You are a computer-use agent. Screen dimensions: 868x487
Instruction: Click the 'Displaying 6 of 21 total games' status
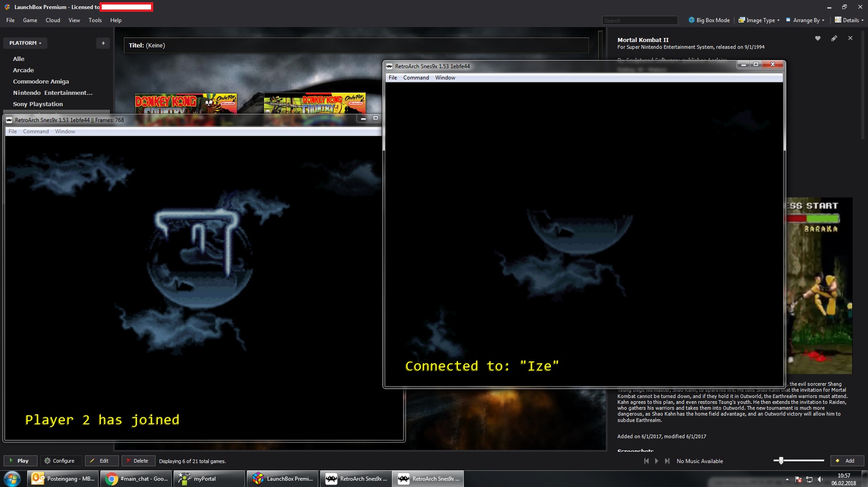pos(192,461)
